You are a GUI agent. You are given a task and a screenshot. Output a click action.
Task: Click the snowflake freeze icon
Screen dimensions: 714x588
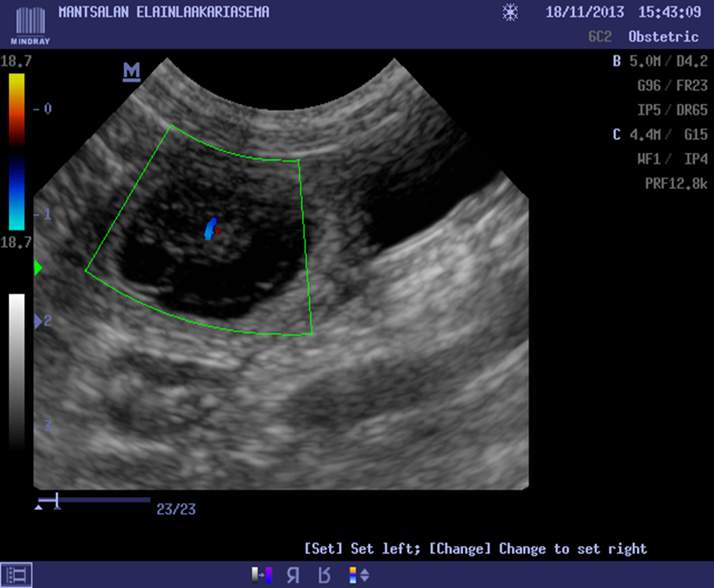tap(509, 12)
